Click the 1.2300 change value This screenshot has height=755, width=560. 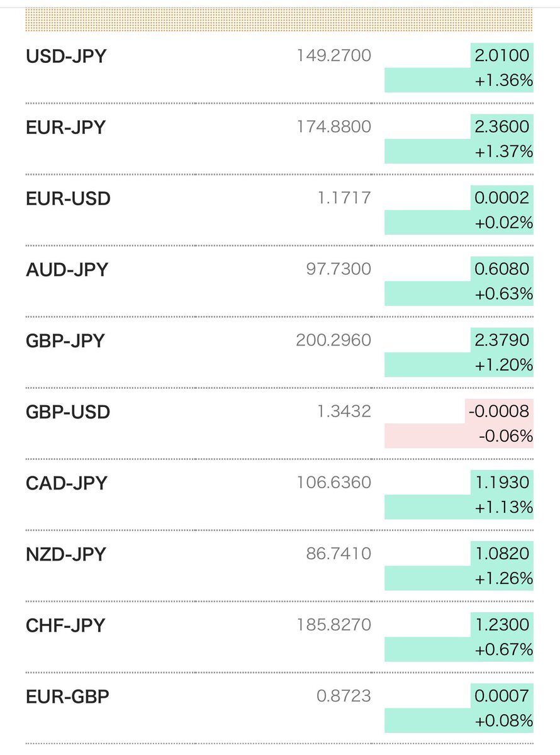(x=501, y=625)
